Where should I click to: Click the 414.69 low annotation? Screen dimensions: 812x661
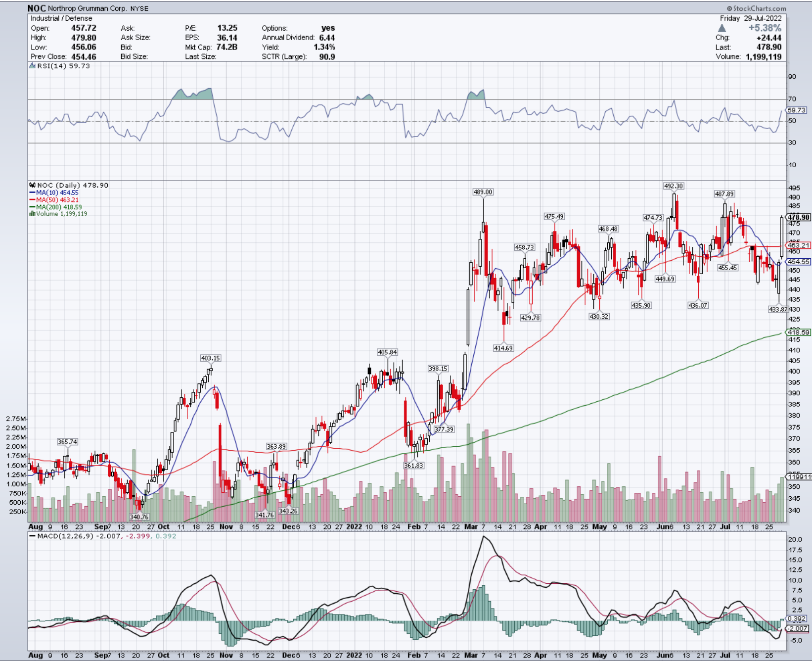[x=503, y=348]
